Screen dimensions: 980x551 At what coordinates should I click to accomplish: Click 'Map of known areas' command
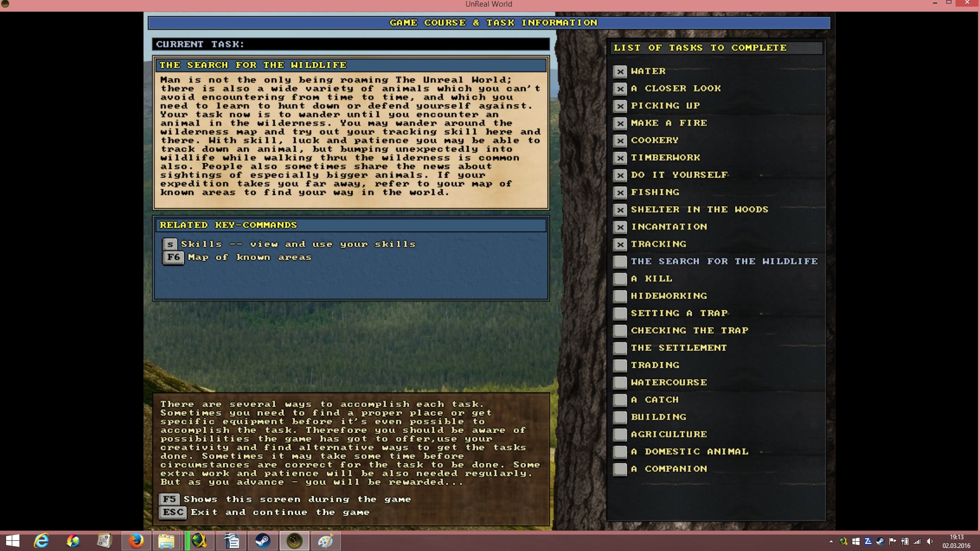(250, 258)
